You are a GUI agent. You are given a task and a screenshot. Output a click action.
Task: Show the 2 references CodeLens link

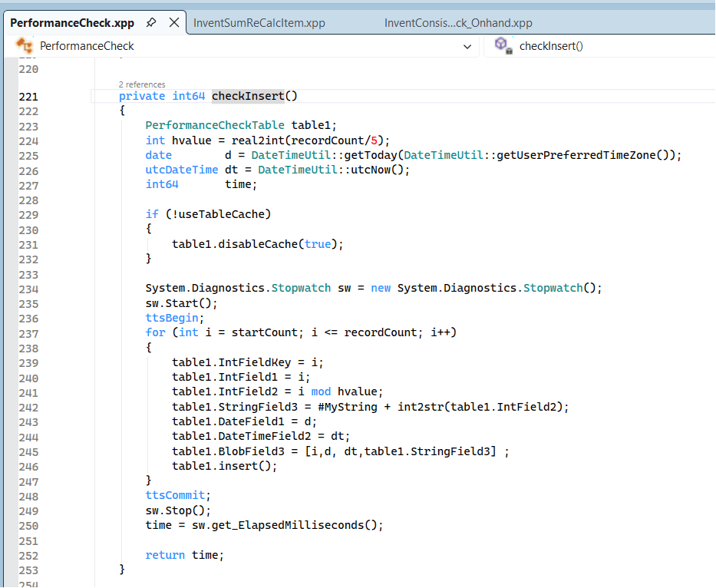pyautogui.click(x=142, y=84)
